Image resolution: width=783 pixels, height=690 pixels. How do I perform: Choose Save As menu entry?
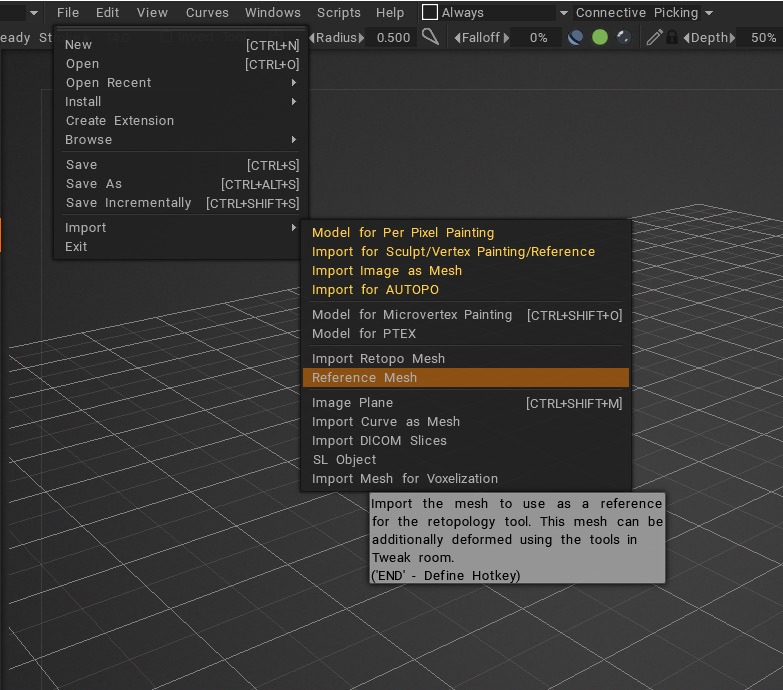click(183, 184)
